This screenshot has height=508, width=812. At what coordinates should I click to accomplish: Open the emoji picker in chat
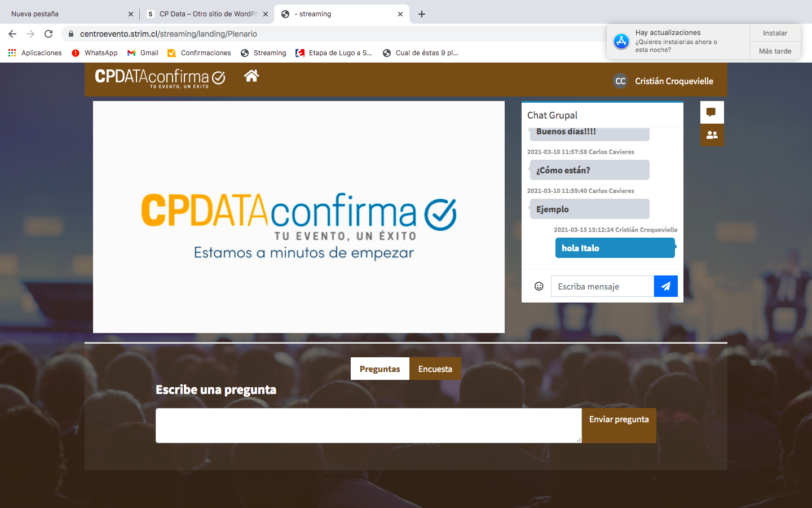tap(539, 286)
